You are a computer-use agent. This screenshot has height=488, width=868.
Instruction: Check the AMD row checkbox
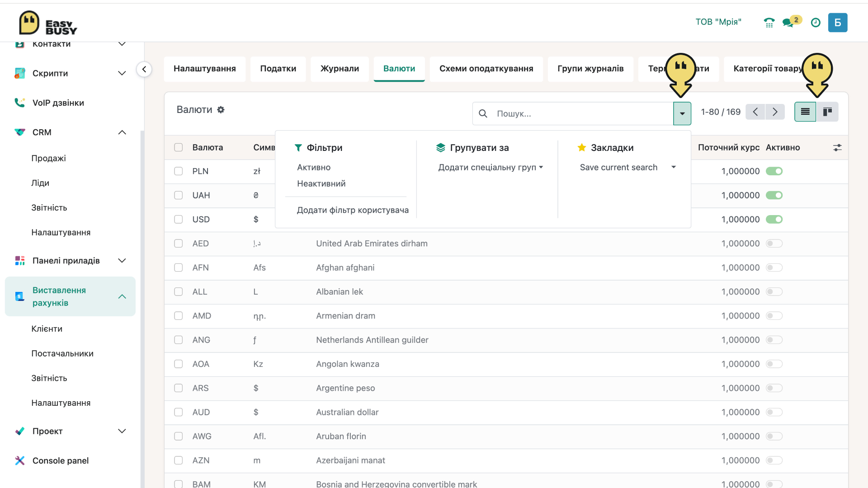[x=179, y=316]
